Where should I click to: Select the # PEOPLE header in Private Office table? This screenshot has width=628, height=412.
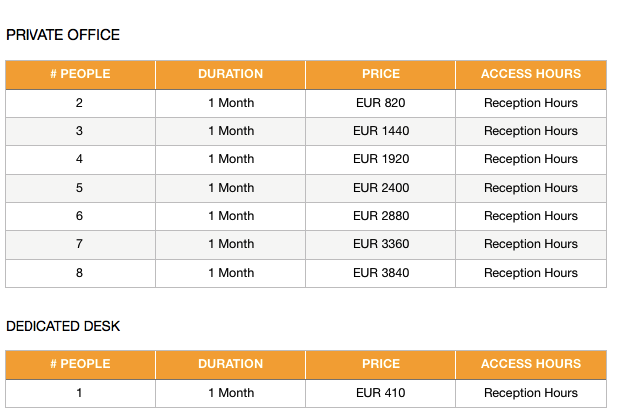80,74
